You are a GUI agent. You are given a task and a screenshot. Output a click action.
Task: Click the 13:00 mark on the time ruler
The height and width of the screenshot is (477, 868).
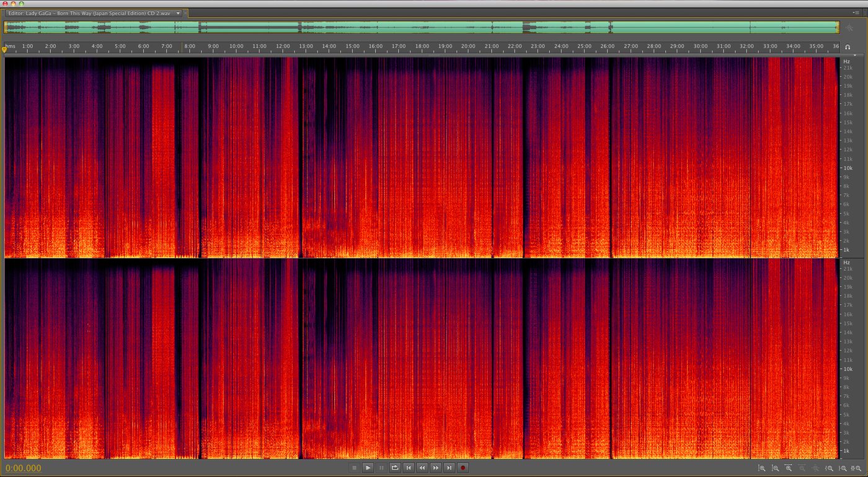(306, 46)
